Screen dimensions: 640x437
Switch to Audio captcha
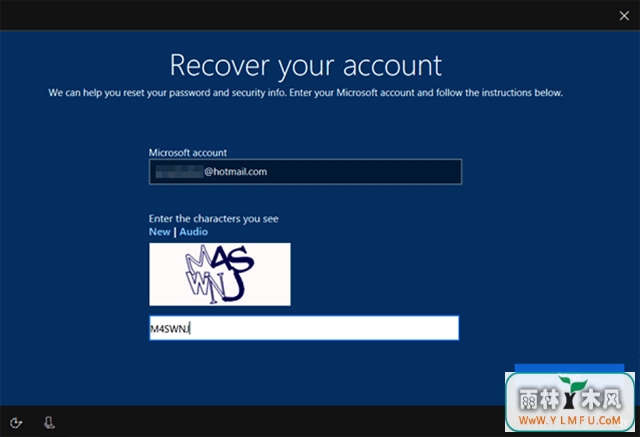193,232
